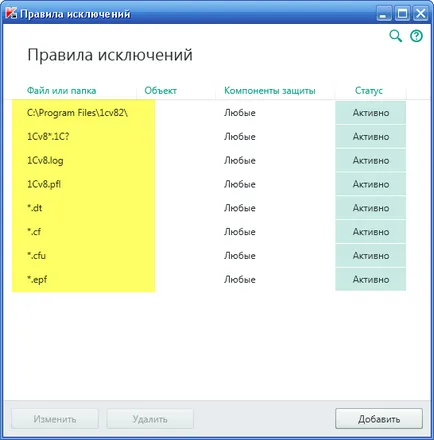The height and width of the screenshot is (440, 434).
Task: Toggle Активно status for C:\Program Files\1cv82\
Action: tap(371, 113)
